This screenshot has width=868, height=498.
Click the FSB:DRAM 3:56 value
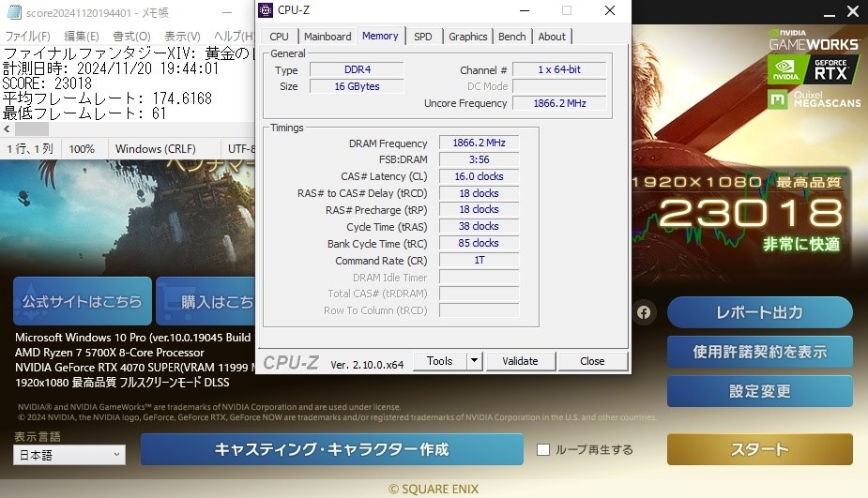(x=479, y=159)
